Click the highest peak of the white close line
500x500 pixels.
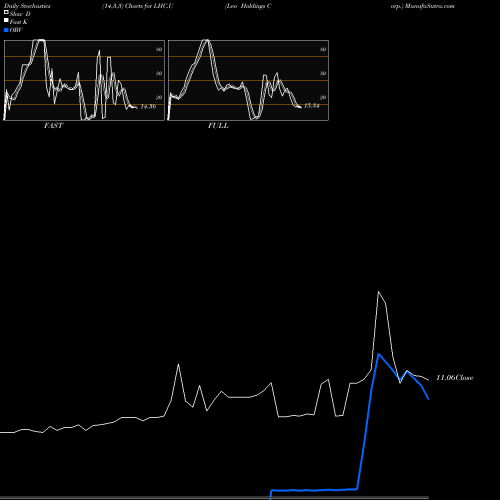tap(378, 292)
